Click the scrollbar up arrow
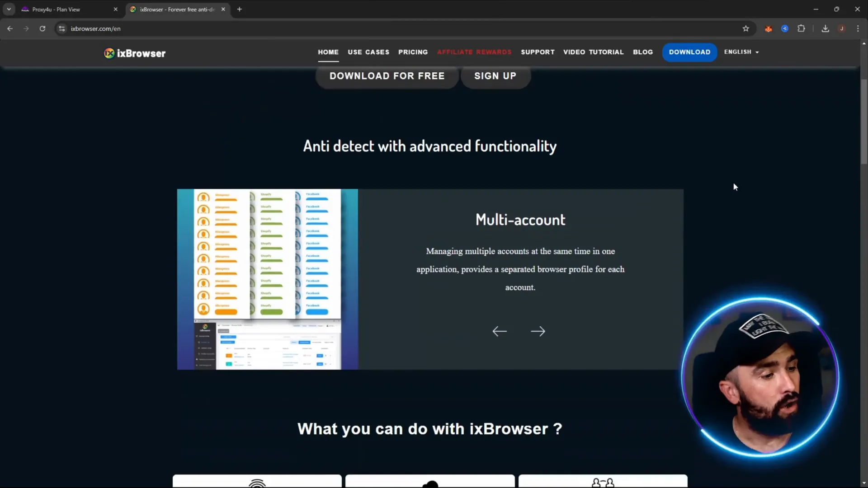868x488 pixels. pyautogui.click(x=864, y=43)
